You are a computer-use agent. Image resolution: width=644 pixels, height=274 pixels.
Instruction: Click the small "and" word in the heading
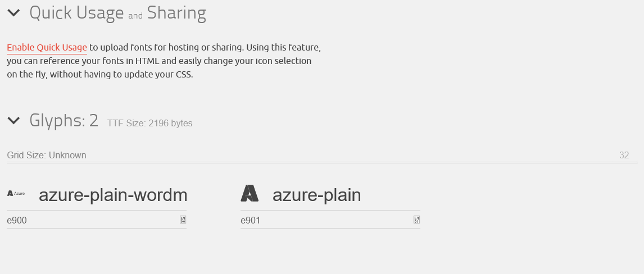coord(135,16)
